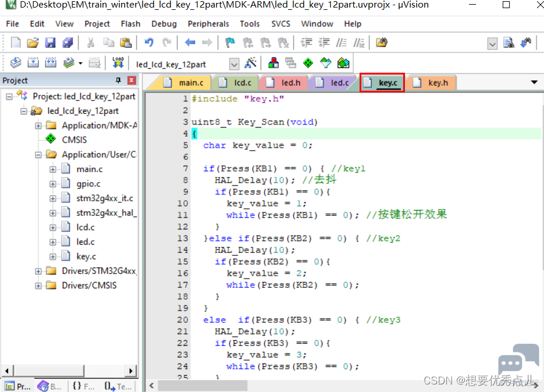Viewport: 544px width, 392px height.
Task: Close the Project panel
Action: click(x=131, y=80)
